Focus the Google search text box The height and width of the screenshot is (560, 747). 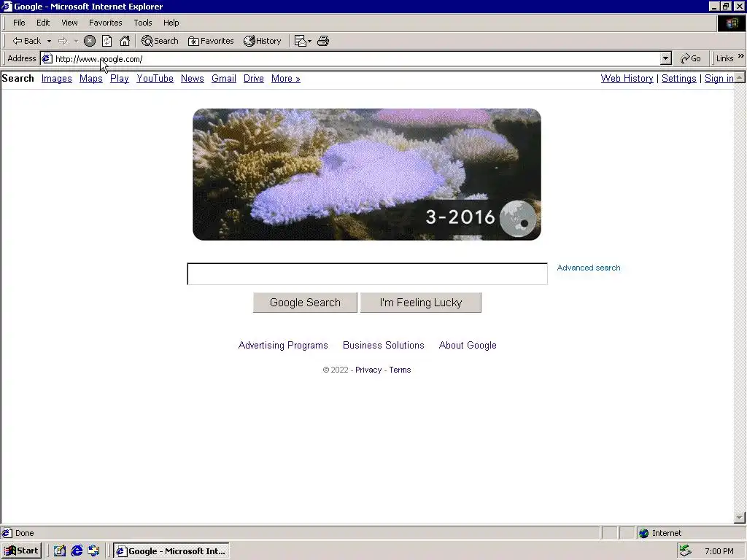click(368, 274)
